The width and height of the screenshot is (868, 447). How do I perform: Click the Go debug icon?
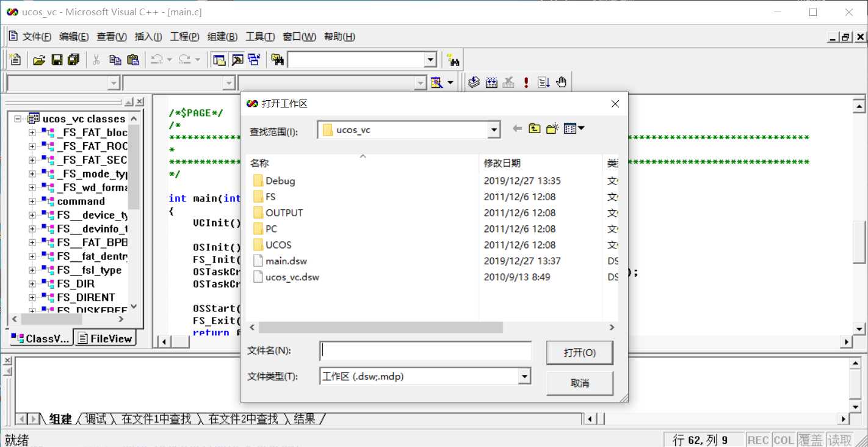[544, 82]
